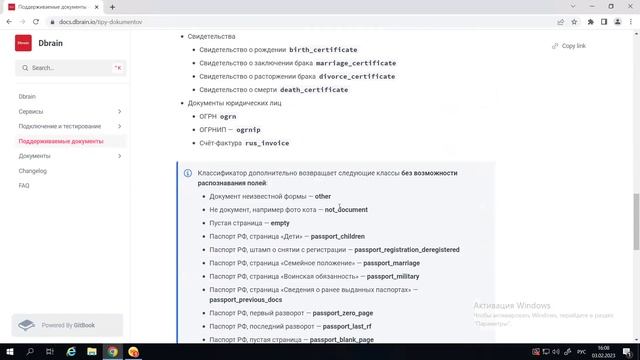640x360 pixels.
Task: Click the ogrnip code text
Action: coord(248,130)
